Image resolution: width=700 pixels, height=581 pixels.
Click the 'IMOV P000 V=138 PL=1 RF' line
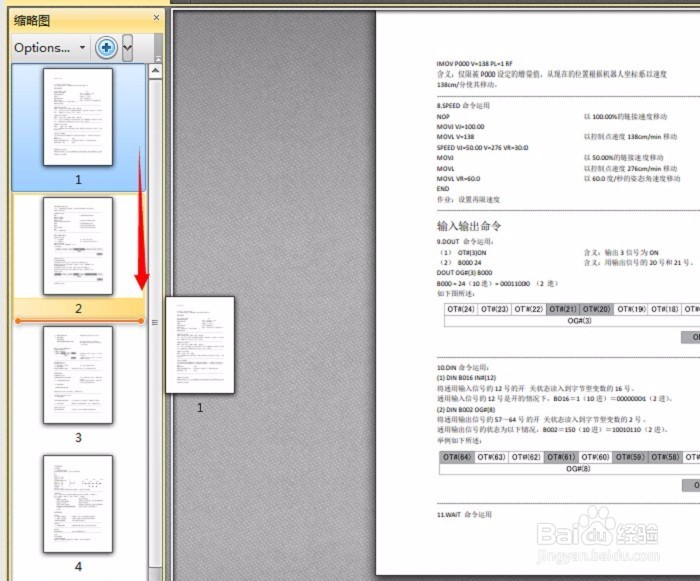click(x=475, y=63)
